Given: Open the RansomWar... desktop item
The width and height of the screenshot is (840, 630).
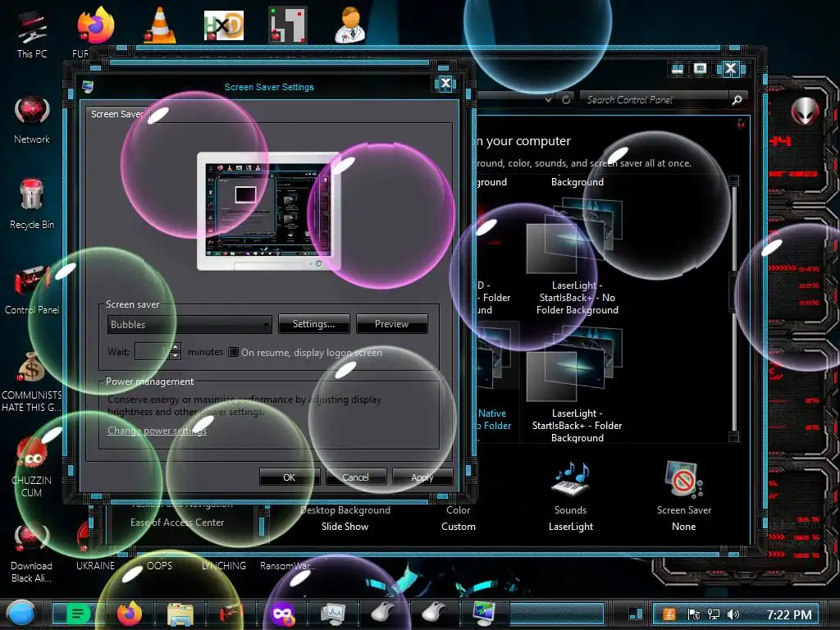Looking at the screenshot, I should click(288, 566).
